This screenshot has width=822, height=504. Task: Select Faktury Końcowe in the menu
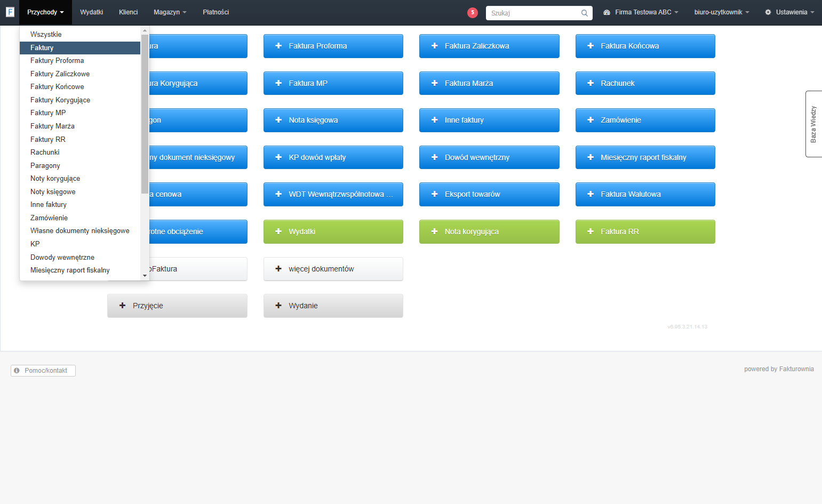80,86
